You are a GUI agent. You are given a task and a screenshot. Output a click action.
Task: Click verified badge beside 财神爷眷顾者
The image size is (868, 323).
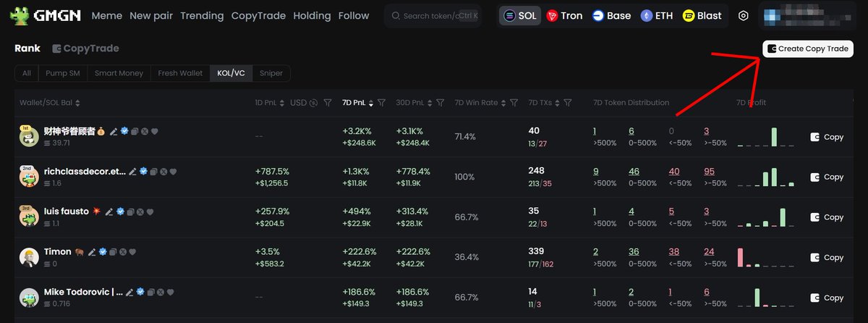point(124,131)
